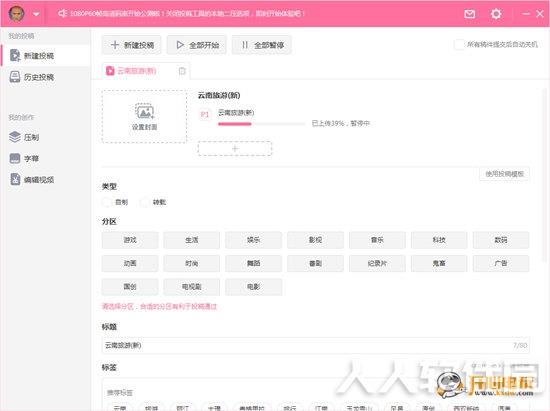The height and width of the screenshot is (411, 550).
Task: Click the upload progress bar
Action: (x=261, y=124)
